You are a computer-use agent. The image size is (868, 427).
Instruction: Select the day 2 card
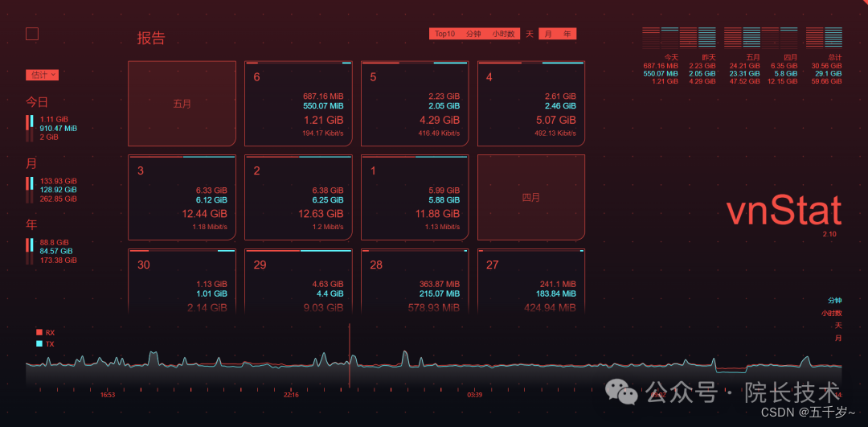point(298,198)
